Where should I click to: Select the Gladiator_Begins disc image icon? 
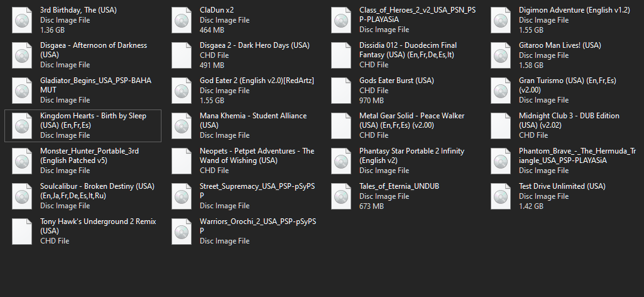[x=22, y=91]
